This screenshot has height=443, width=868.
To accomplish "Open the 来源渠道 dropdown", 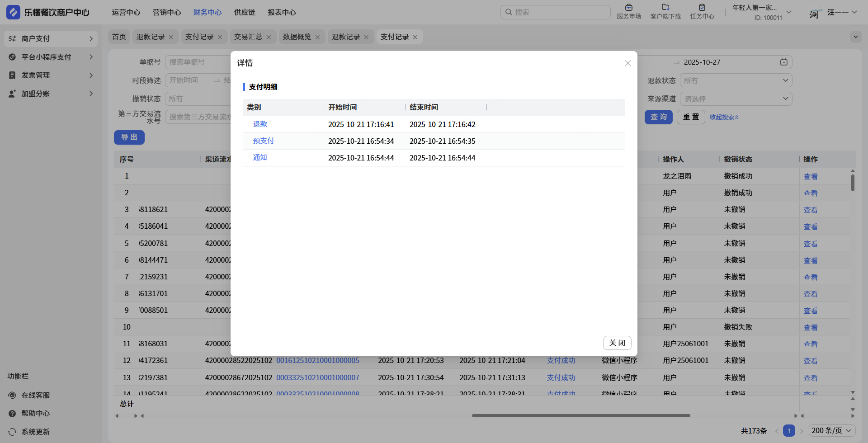I will click(736, 99).
